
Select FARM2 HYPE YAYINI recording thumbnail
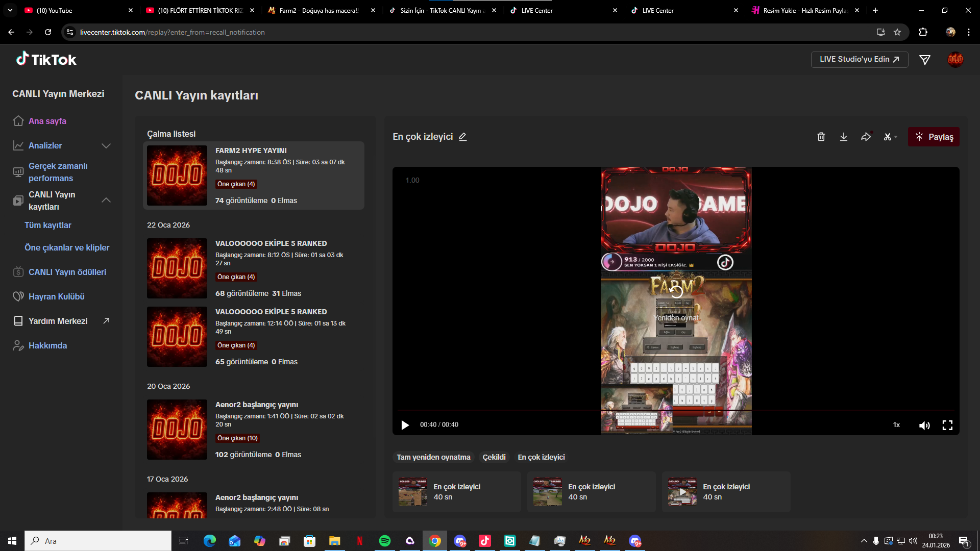(177, 176)
